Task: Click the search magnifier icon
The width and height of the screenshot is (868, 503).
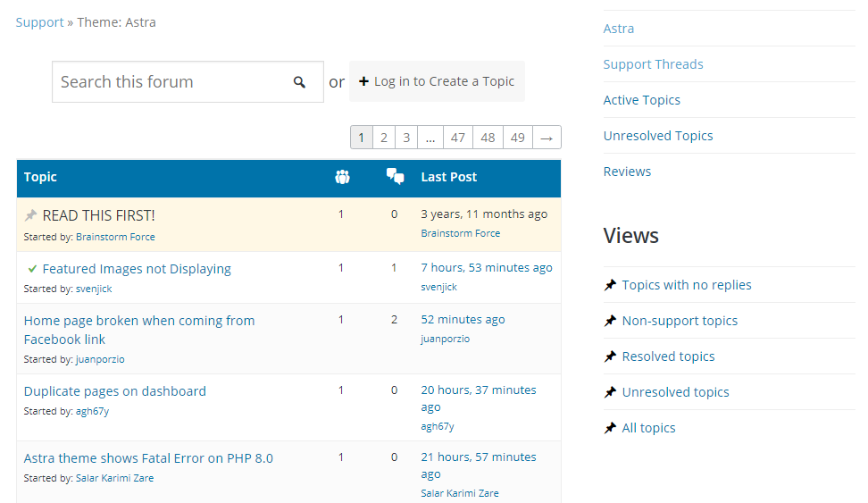Action: [x=299, y=82]
